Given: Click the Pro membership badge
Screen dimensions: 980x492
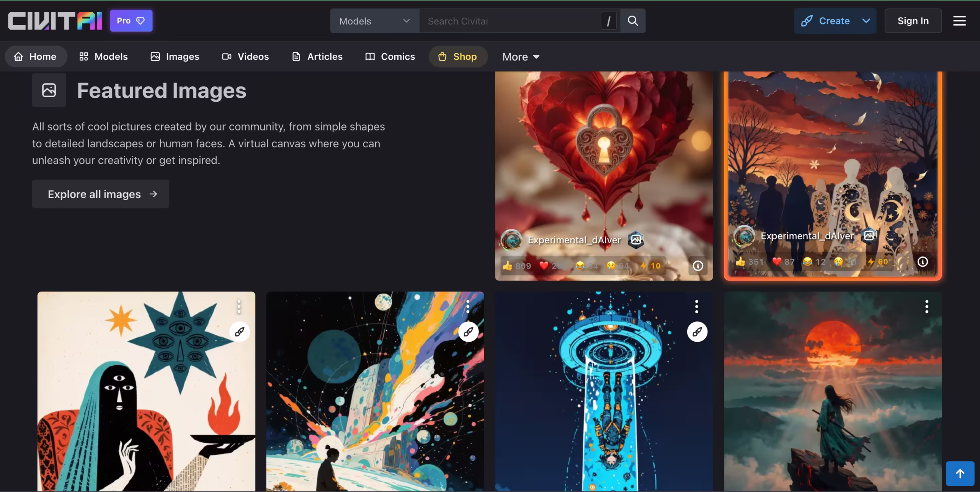Looking at the screenshot, I should tap(131, 21).
